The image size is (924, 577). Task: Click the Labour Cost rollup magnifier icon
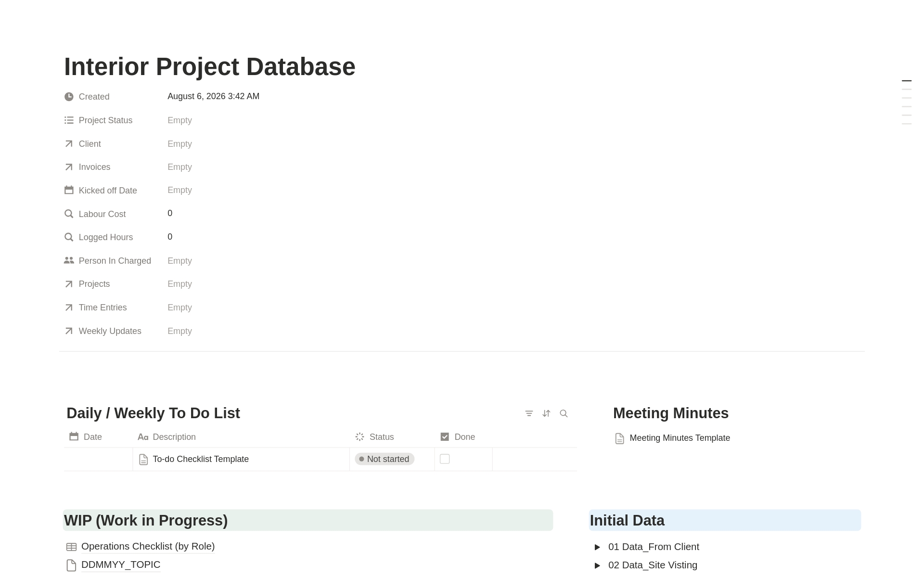click(69, 214)
